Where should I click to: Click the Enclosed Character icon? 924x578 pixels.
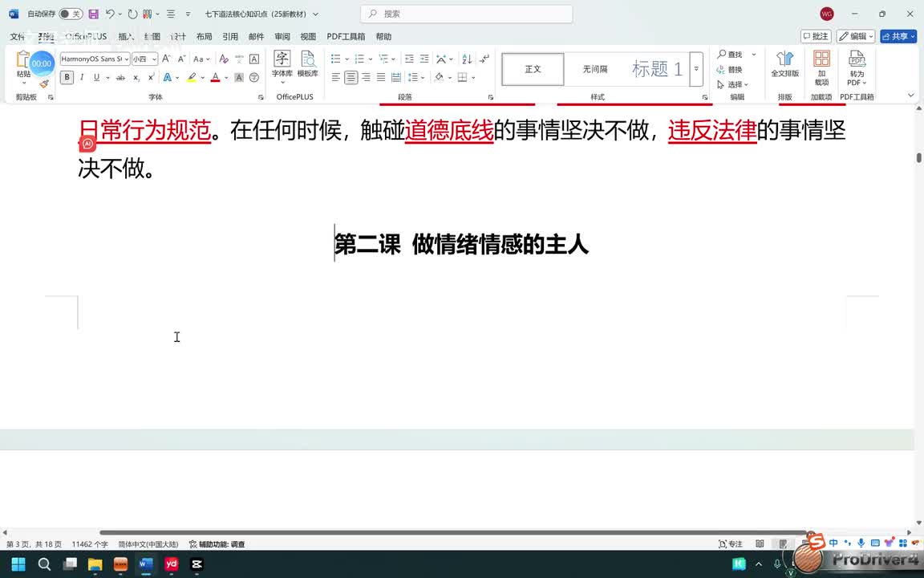(254, 77)
